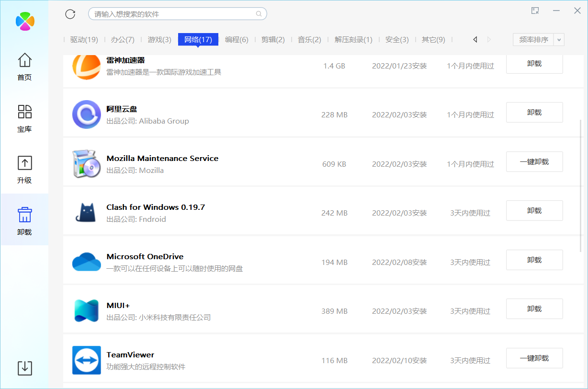Click the 2022/02/10安装 install date
Image resolution: width=588 pixels, height=389 pixels.
pyautogui.click(x=399, y=360)
